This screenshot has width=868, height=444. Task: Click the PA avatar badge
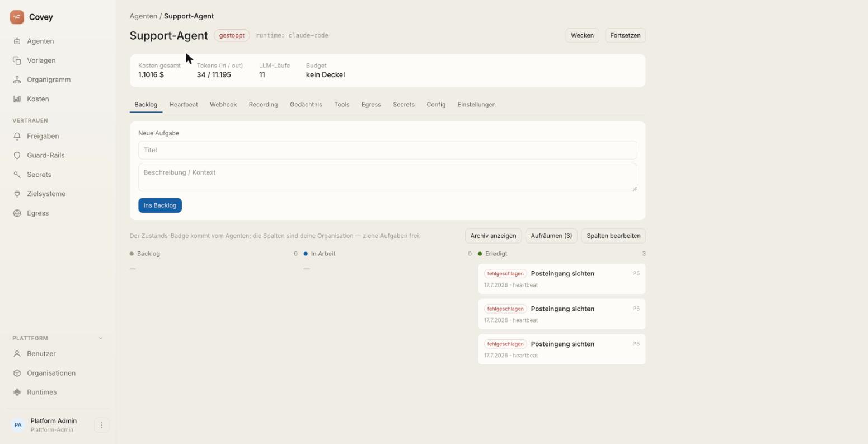pos(18,426)
